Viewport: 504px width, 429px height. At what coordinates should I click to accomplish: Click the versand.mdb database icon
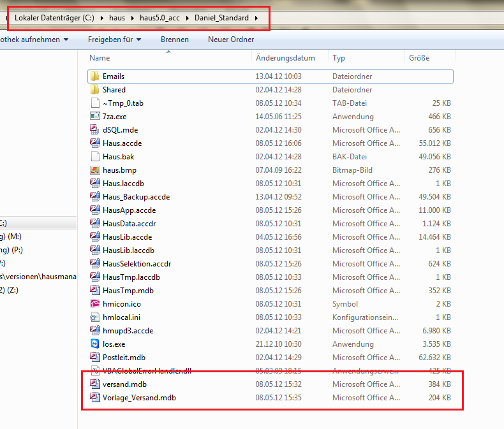[x=95, y=384]
